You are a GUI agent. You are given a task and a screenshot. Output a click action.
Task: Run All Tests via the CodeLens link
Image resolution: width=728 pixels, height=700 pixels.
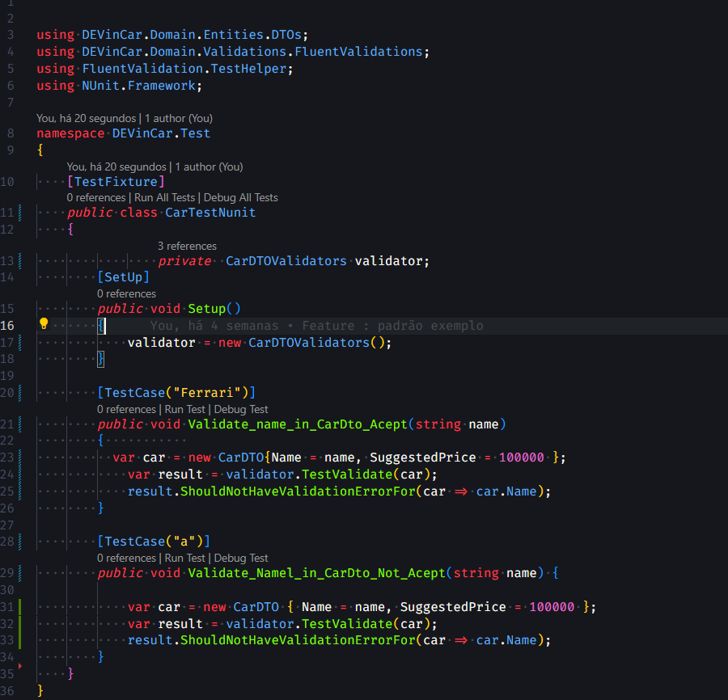click(x=164, y=196)
